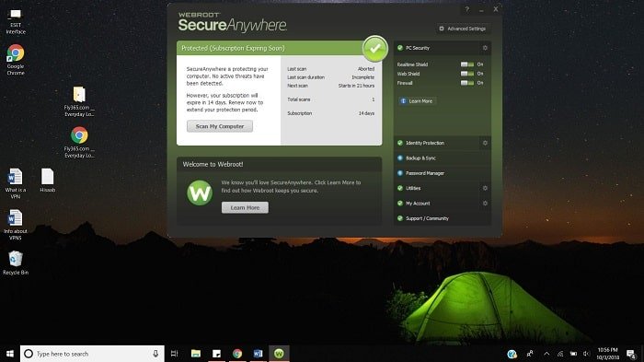The image size is (644, 362).
Task: Click the globe help icon in system tray
Action: [512, 354]
